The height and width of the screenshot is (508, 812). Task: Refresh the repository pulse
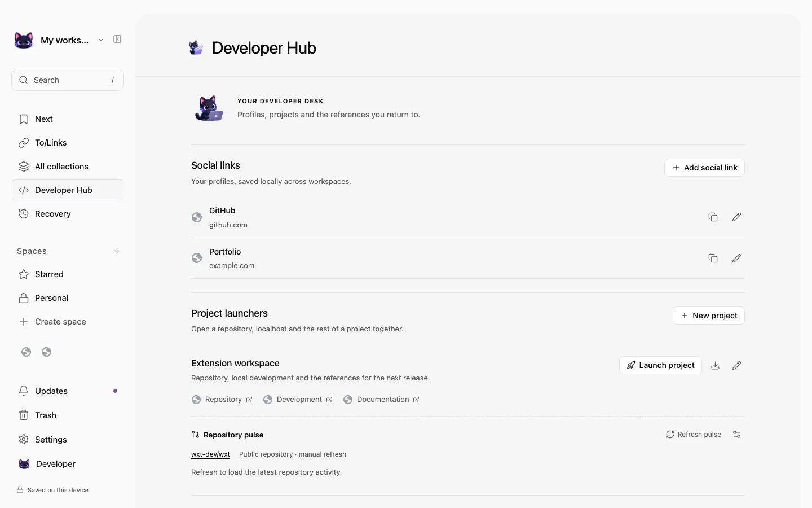[694, 435]
